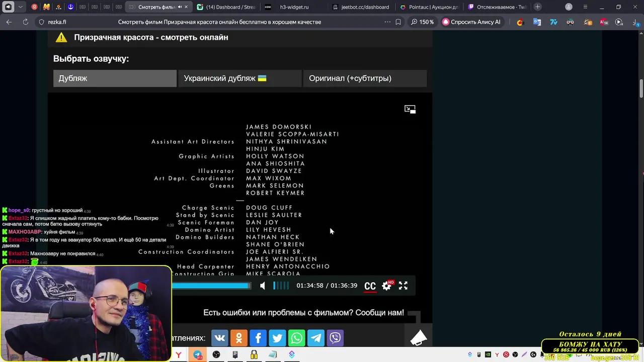
Task: Close the Смотреть фильм tab
Action: click(186, 7)
